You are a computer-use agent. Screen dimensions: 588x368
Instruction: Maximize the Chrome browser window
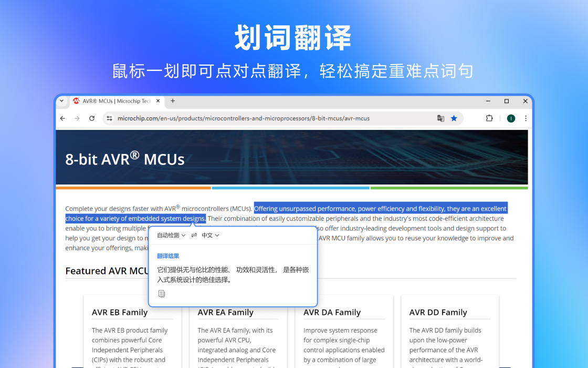point(507,101)
